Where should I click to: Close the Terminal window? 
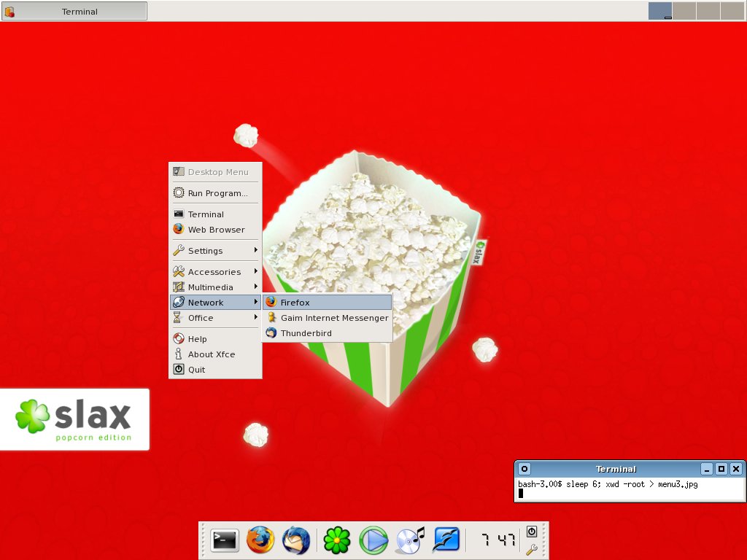pos(736,469)
